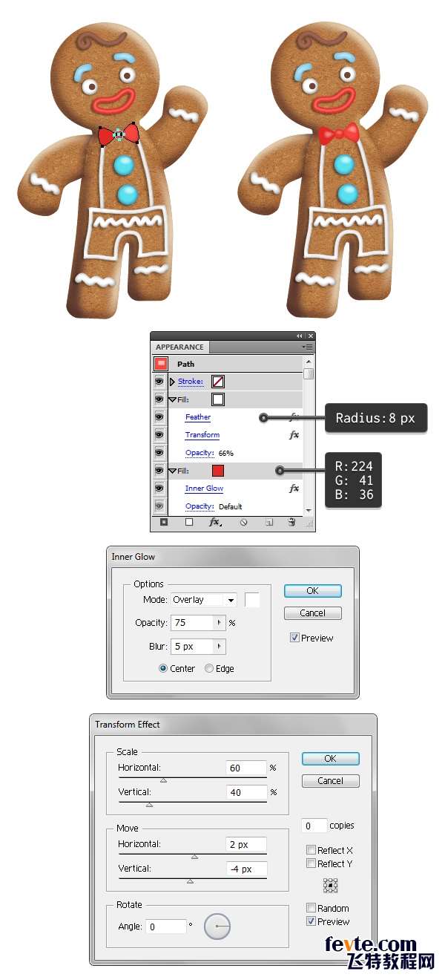The width and height of the screenshot is (445, 980).
Task: Click the Rotate Angle input field
Action: coord(166,927)
